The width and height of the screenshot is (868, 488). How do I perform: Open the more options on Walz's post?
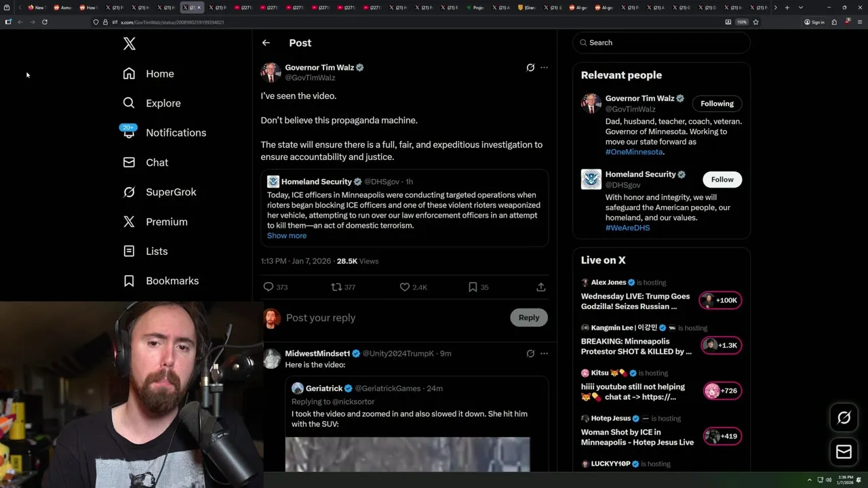pos(544,68)
